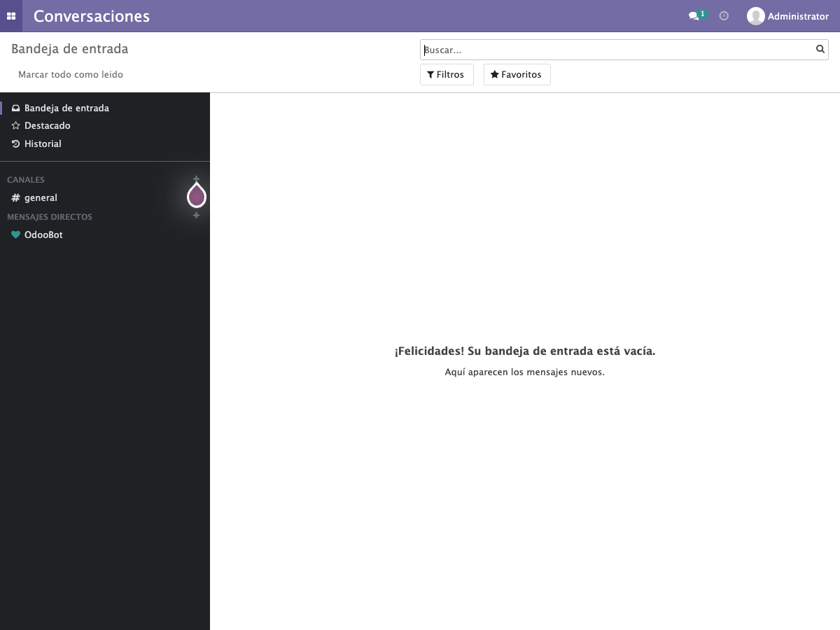Select Destacado in sidebar
Image resolution: width=840 pixels, height=630 pixels.
point(105,126)
